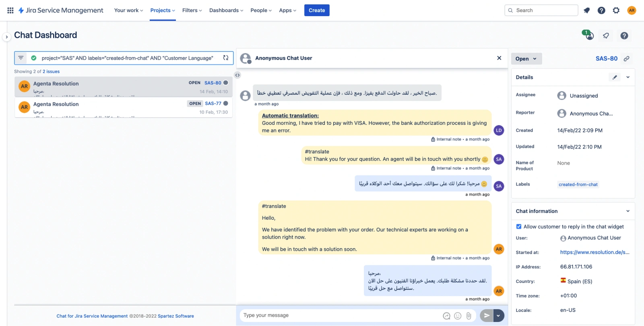This screenshot has height=326, width=644.
Task: Open the filter options icon
Action: [x=21, y=58]
